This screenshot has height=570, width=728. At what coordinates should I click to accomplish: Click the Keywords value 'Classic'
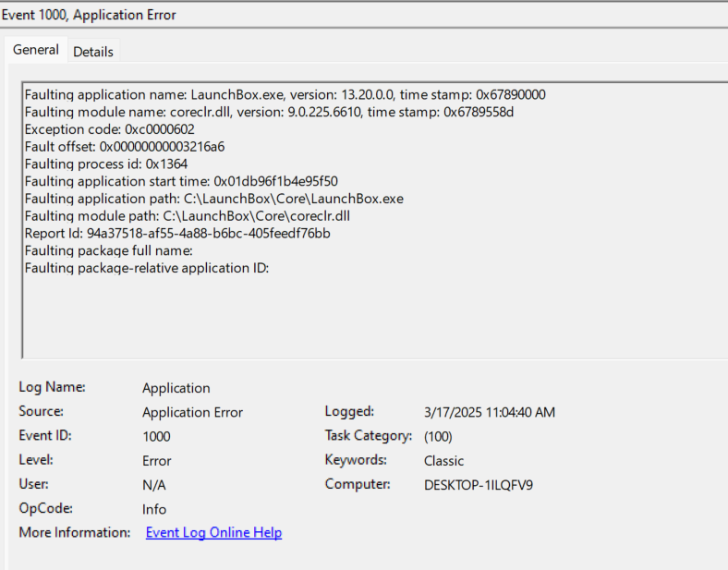[443, 460]
